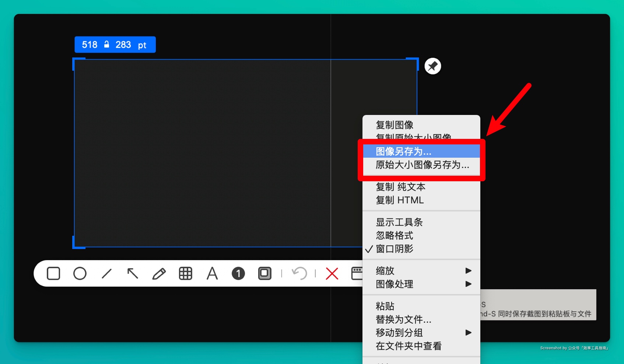
Task: Toggle the size lock in dimensions label
Action: [x=106, y=45]
